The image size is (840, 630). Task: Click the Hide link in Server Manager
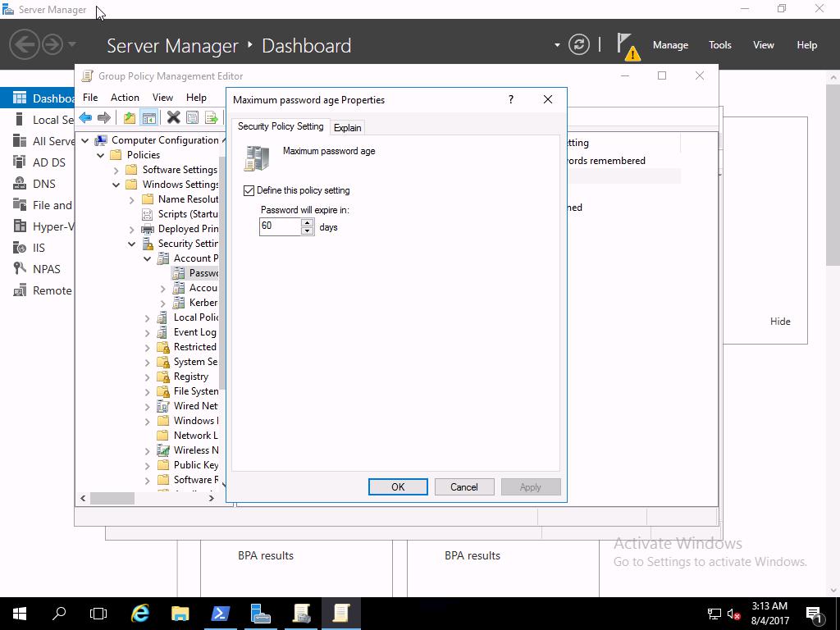(x=780, y=322)
